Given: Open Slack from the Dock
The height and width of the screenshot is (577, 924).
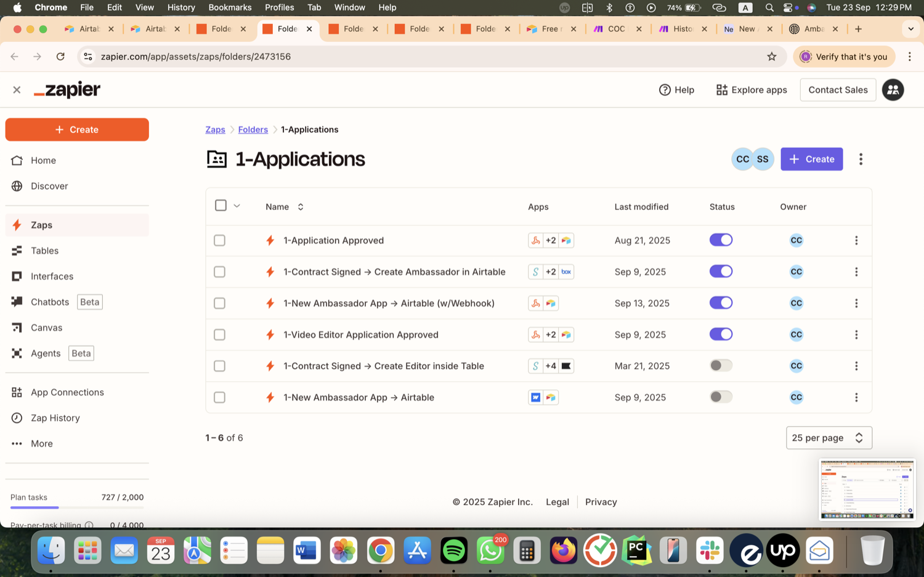Looking at the screenshot, I should (x=710, y=551).
